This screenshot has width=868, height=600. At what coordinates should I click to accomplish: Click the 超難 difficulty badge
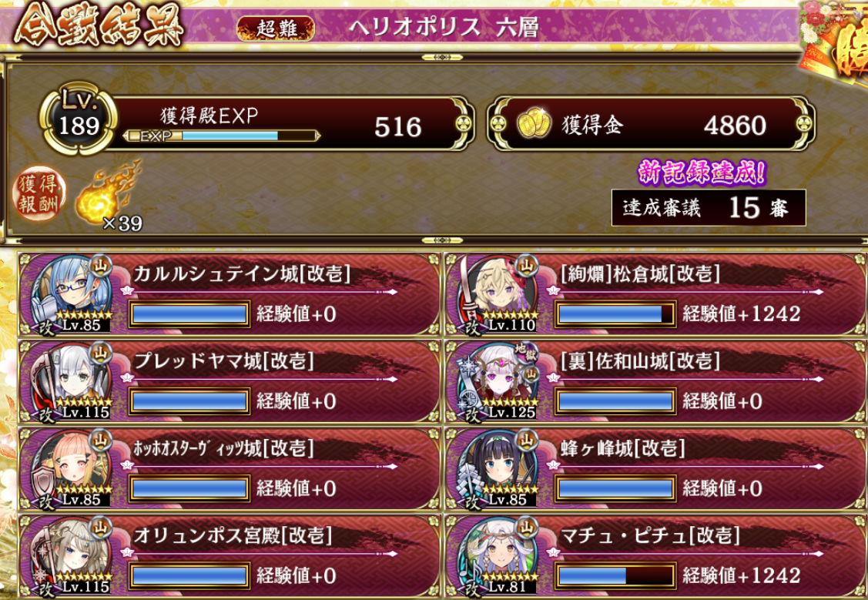(x=276, y=28)
